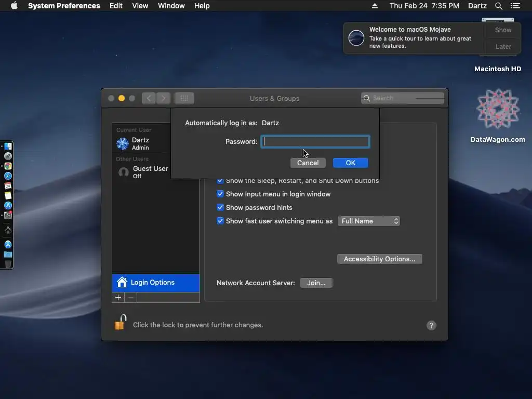Click 'Click the lock to prevent further changes.' text
The height and width of the screenshot is (399, 532).
pyautogui.click(x=198, y=325)
